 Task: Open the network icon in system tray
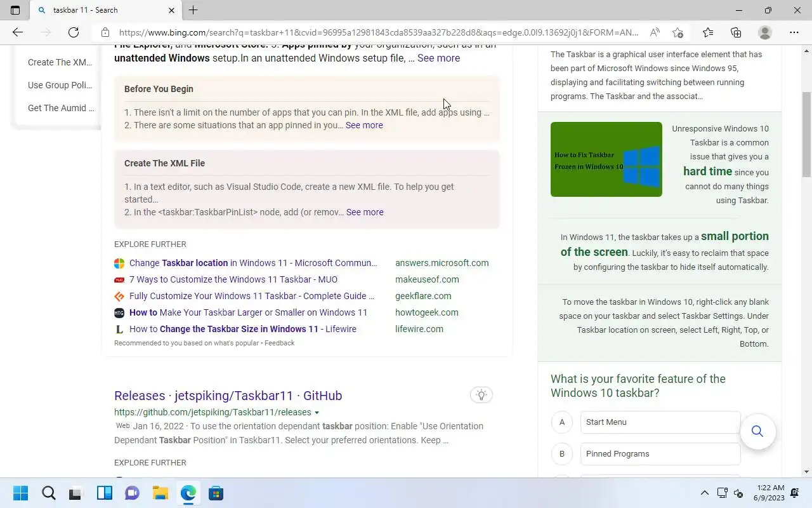[722, 493]
